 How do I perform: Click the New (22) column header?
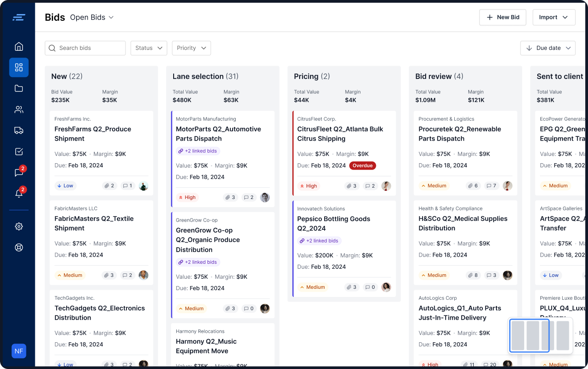click(x=67, y=77)
